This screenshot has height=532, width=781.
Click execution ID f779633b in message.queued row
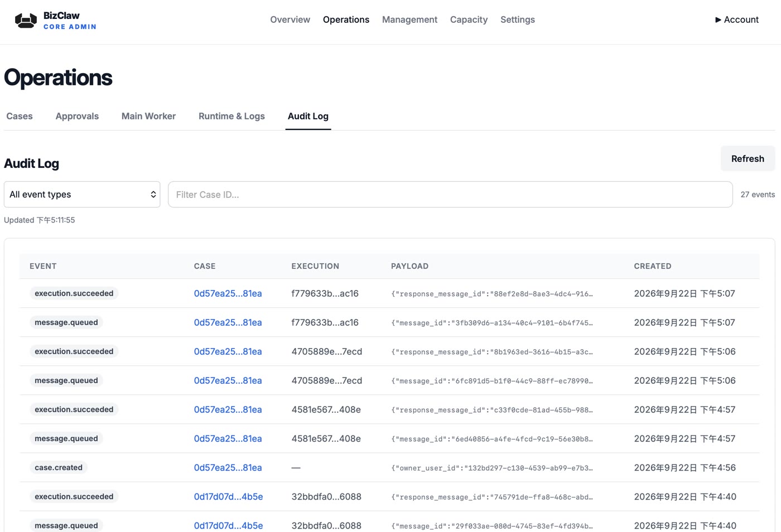click(x=325, y=322)
